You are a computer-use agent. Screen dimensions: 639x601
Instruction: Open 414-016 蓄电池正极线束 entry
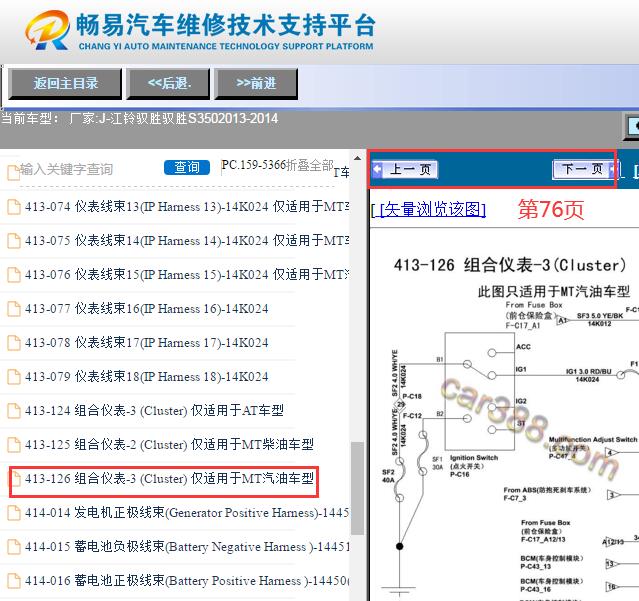187,580
